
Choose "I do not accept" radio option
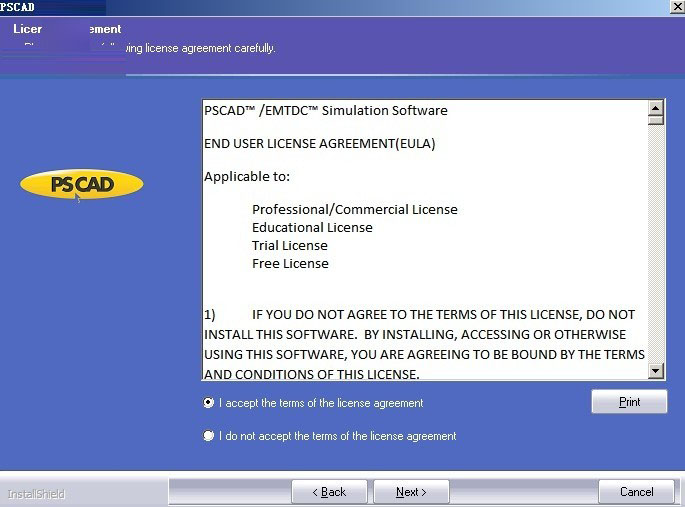tap(209, 436)
